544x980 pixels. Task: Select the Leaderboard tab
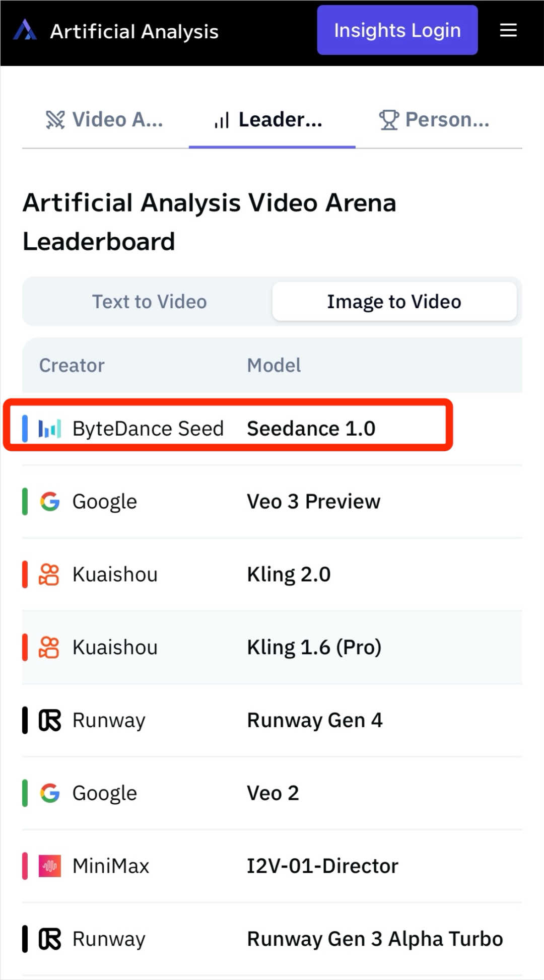coord(272,119)
